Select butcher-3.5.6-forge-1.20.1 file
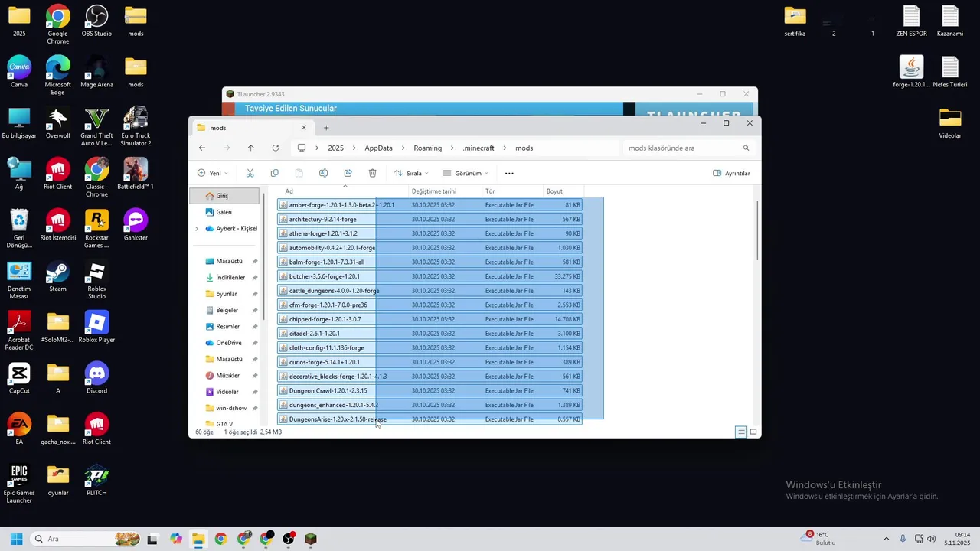This screenshot has width=980, height=551. tap(430, 276)
